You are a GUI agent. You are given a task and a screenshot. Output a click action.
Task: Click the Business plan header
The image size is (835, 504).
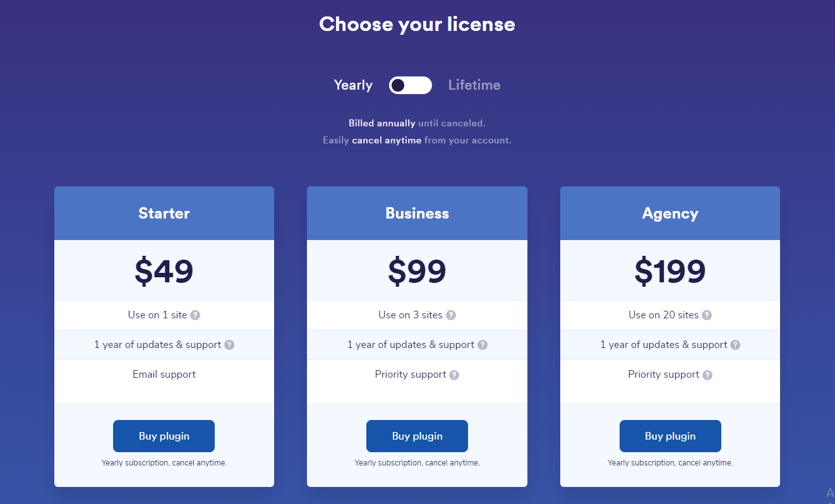pos(417,213)
